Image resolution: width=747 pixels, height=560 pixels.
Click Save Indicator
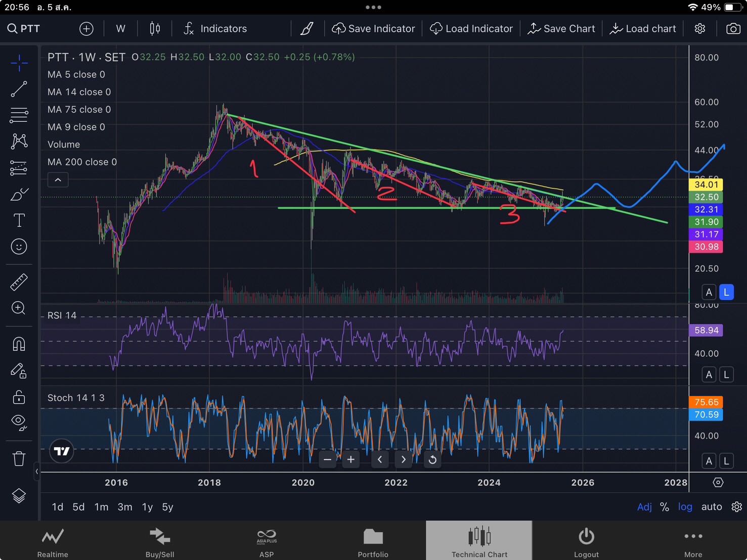click(373, 29)
